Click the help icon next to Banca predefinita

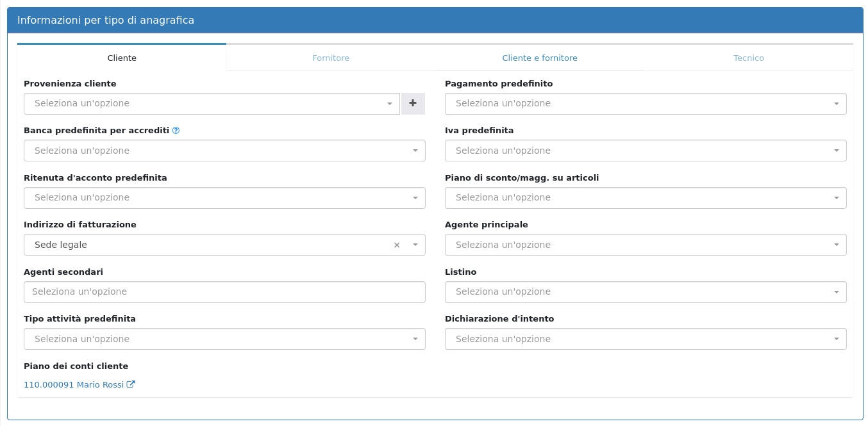click(x=176, y=131)
